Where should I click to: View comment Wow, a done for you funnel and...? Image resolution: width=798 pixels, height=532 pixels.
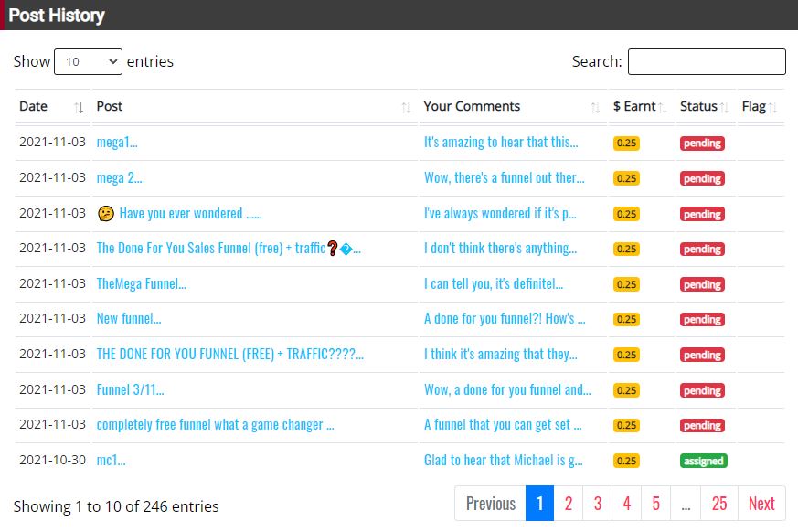pos(507,389)
